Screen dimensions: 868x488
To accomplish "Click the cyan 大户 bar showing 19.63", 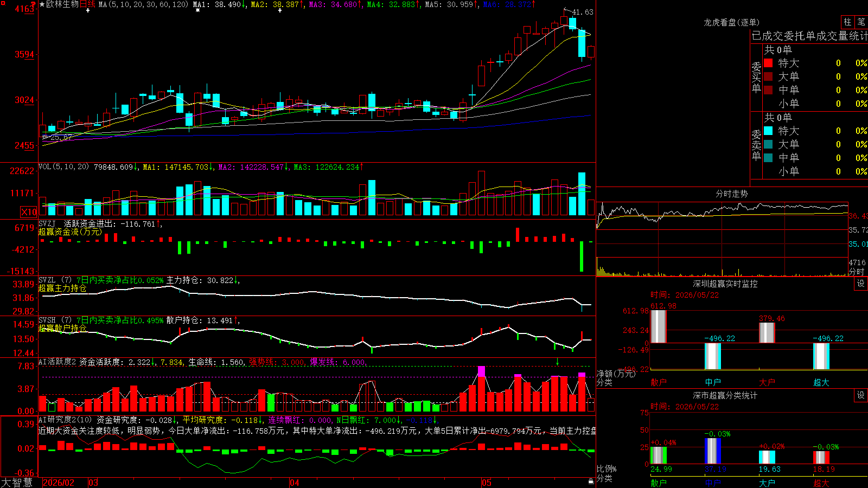I will coord(767,457).
